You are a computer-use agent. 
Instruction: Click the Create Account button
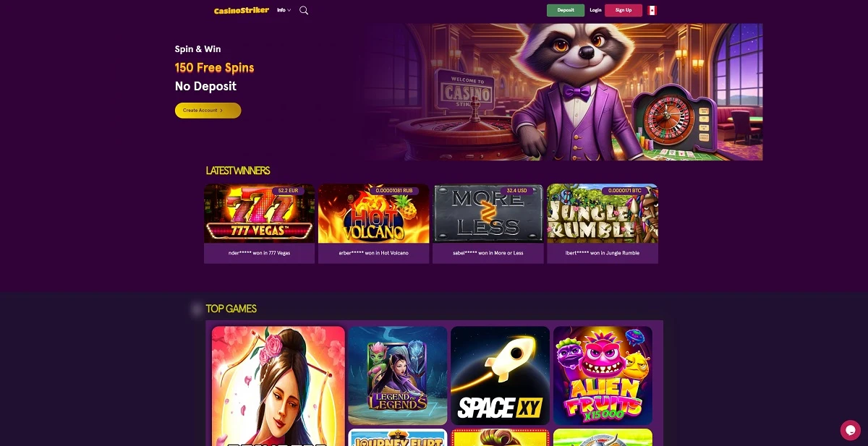(x=208, y=111)
